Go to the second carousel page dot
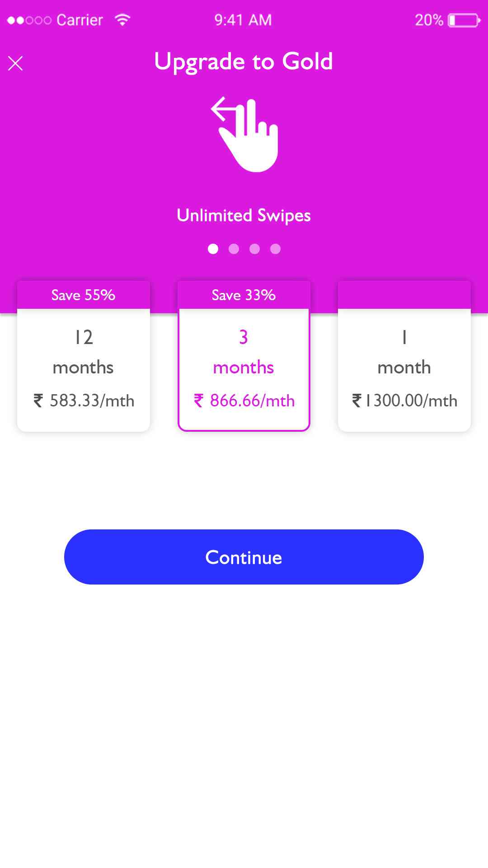This screenshot has width=488, height=868. click(234, 249)
